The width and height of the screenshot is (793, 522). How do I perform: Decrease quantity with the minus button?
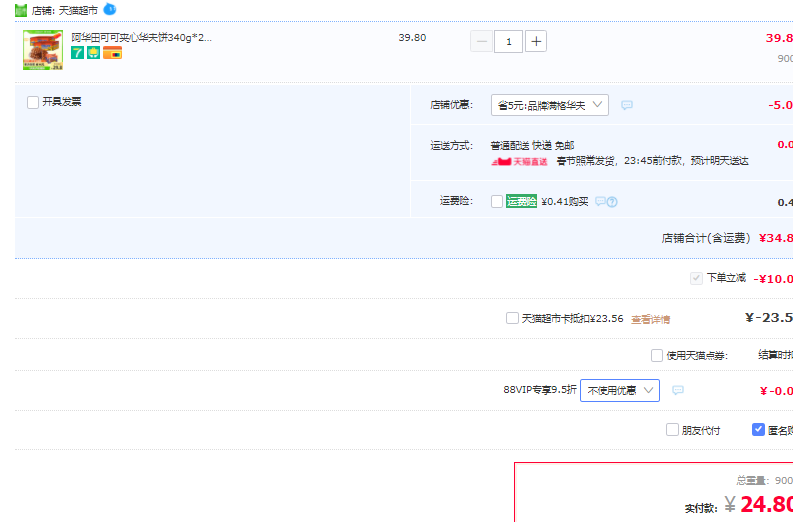[x=481, y=41]
